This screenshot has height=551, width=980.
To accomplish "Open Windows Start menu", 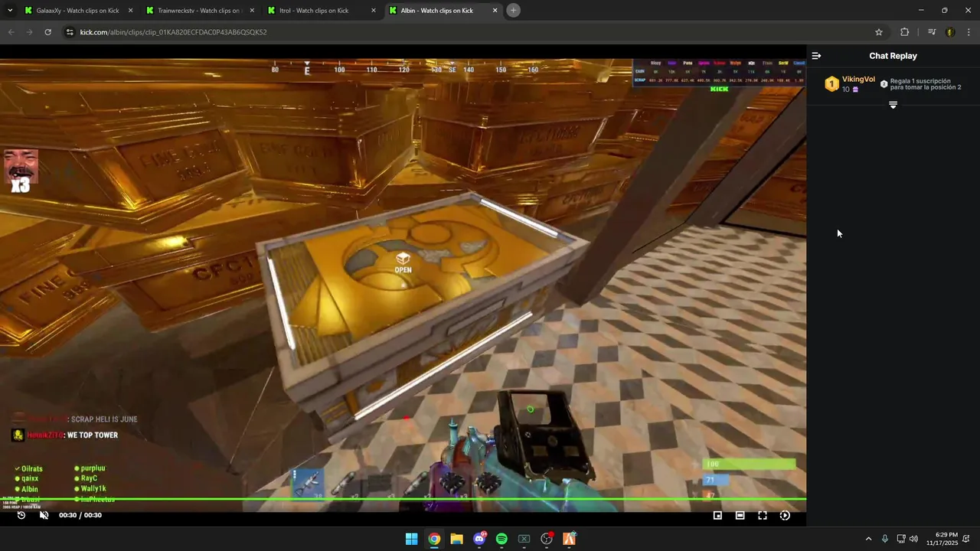I will tap(411, 539).
